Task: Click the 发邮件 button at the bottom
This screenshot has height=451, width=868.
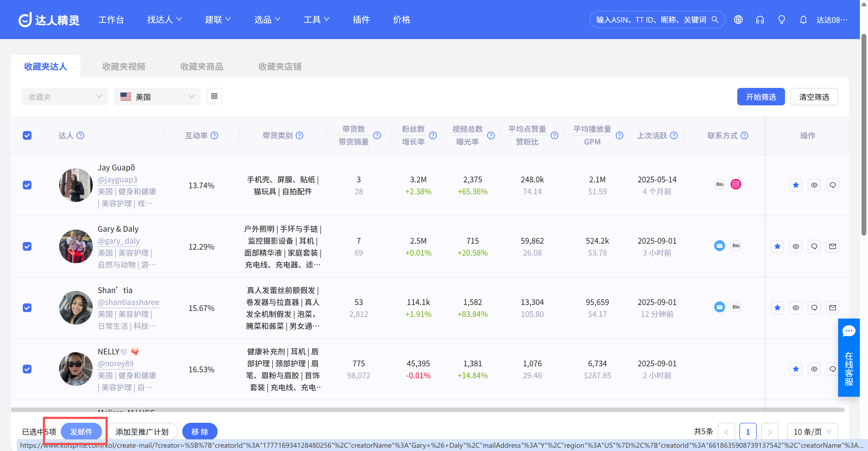Action: (x=82, y=431)
